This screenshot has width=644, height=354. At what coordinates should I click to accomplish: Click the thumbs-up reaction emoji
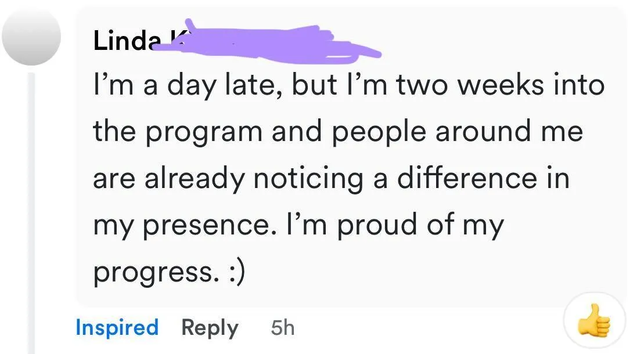[x=594, y=321]
